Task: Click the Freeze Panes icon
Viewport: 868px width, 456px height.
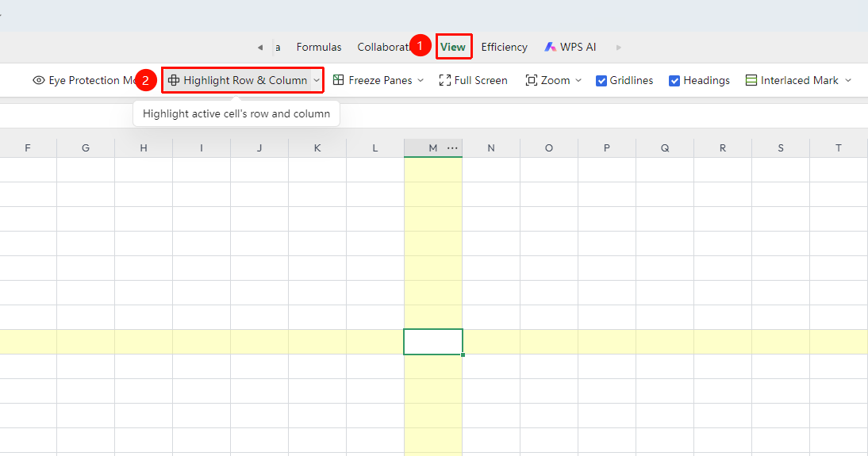Action: [338, 80]
